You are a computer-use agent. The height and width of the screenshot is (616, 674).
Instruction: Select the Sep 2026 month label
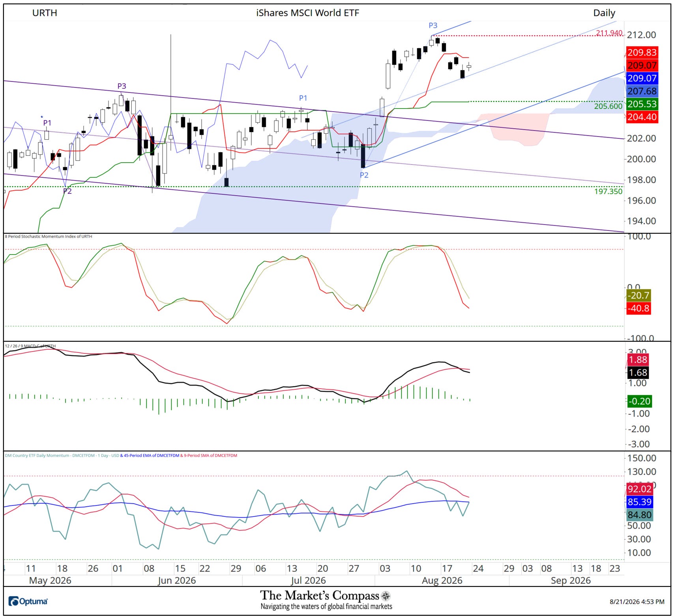(x=571, y=580)
